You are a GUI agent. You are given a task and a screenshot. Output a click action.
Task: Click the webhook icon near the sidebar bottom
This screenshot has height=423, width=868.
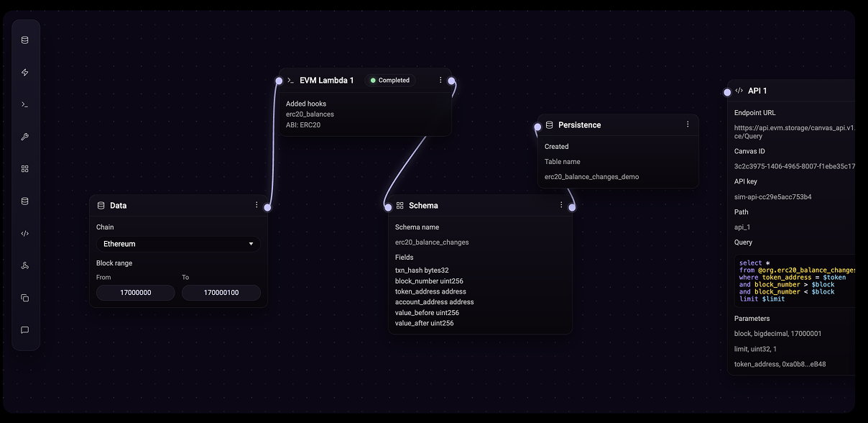(x=25, y=265)
